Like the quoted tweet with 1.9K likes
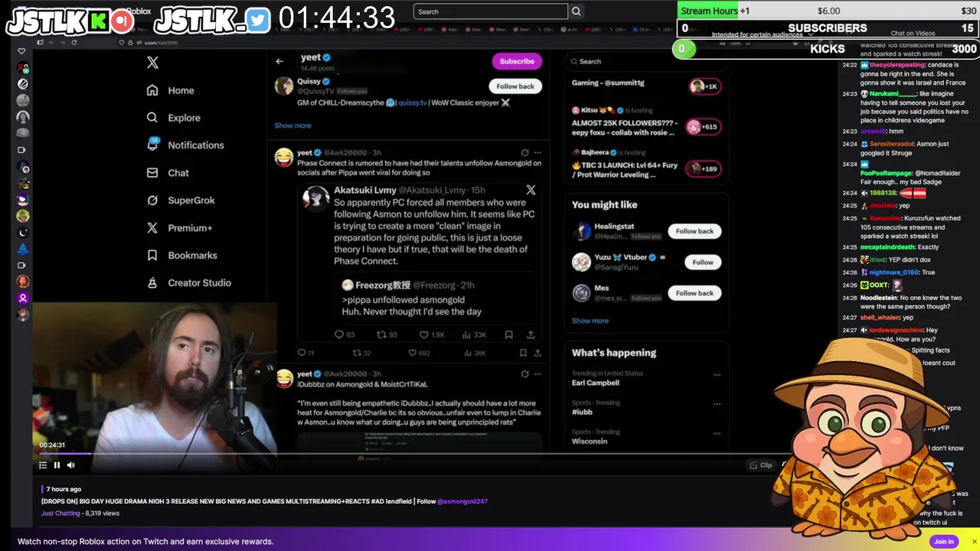980x551 pixels. coord(423,334)
